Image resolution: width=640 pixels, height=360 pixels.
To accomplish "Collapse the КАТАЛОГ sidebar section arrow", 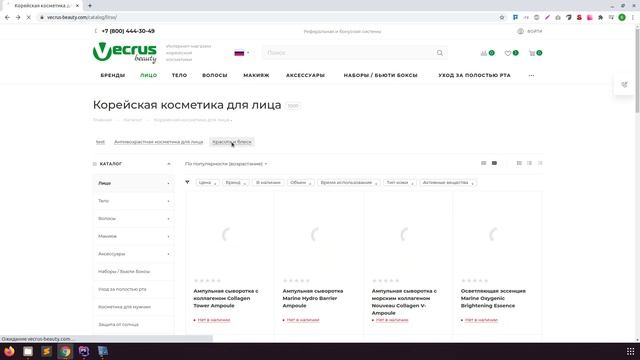I will (x=169, y=164).
